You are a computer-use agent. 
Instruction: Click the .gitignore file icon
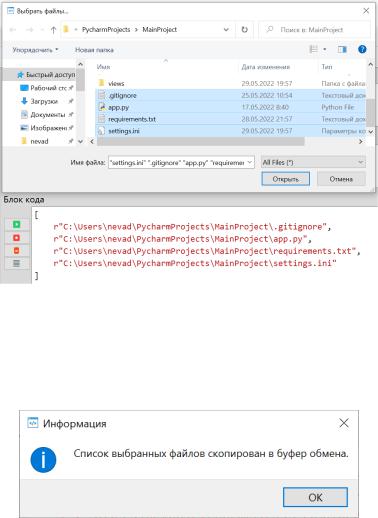click(x=102, y=95)
